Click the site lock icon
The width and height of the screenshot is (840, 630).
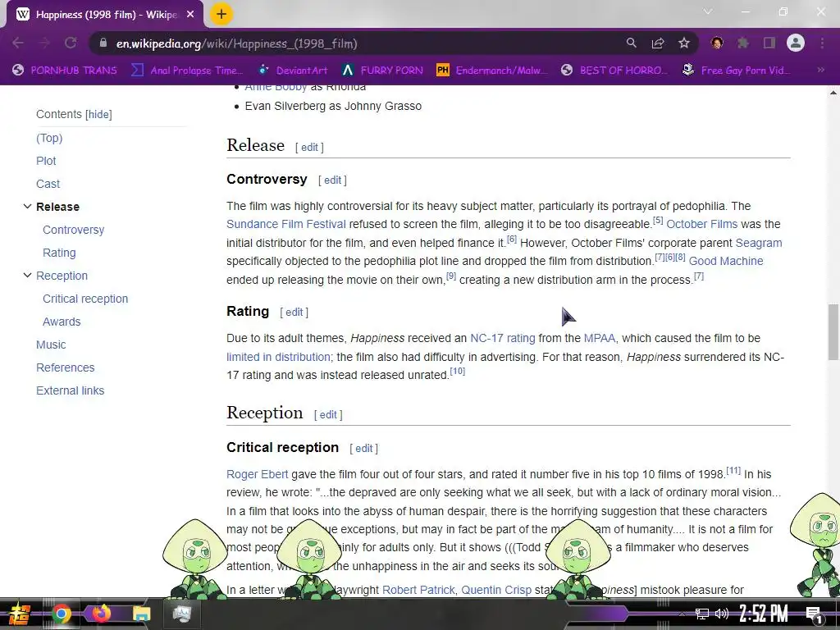(x=103, y=43)
